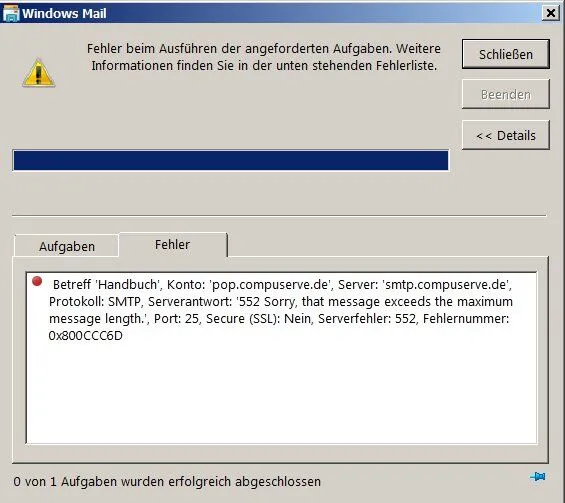Click empty white area of error list
The height and width of the screenshot is (503, 565).
pos(281,393)
